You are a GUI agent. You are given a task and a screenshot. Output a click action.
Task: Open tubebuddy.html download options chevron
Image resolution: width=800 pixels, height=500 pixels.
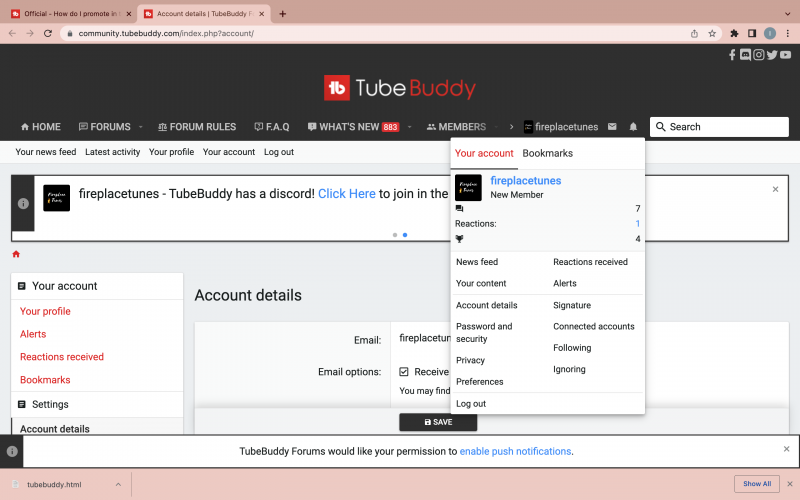(118, 484)
